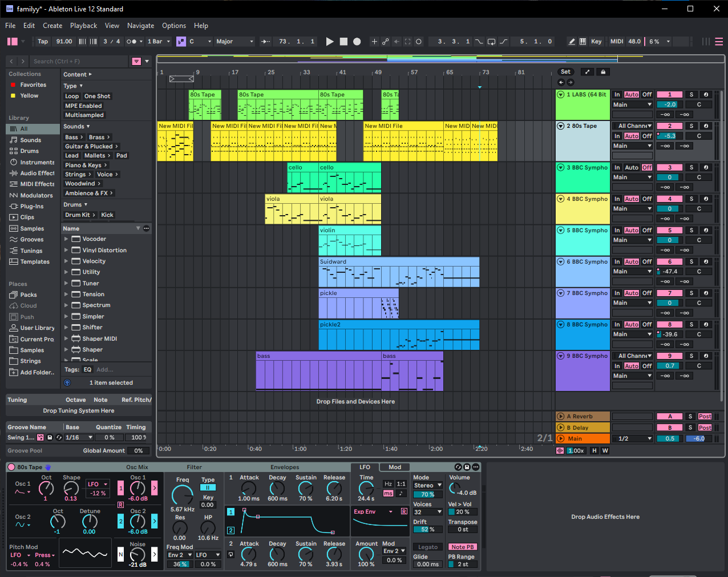Open the Create menu

pos(52,26)
